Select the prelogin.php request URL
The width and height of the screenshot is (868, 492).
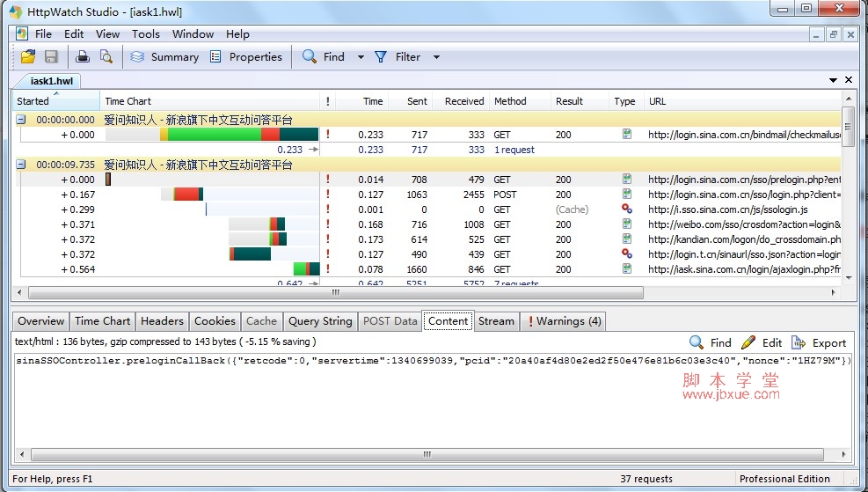(744, 180)
